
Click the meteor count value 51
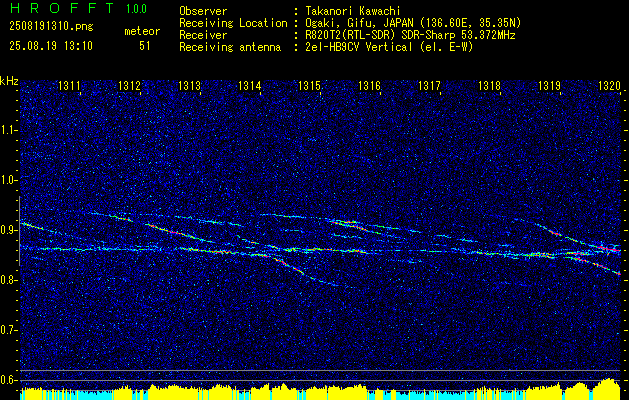pyautogui.click(x=144, y=46)
